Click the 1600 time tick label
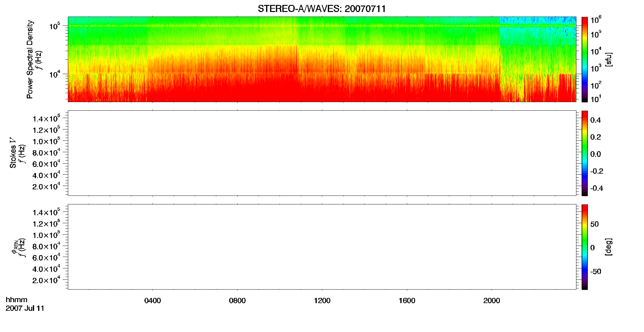Viewport: 644px width, 332px height. [407, 301]
